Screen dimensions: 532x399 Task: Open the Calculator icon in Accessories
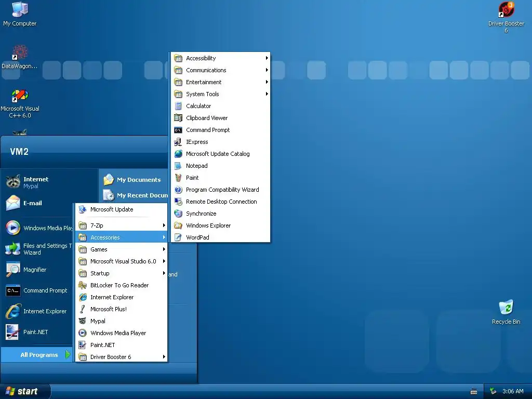point(178,106)
